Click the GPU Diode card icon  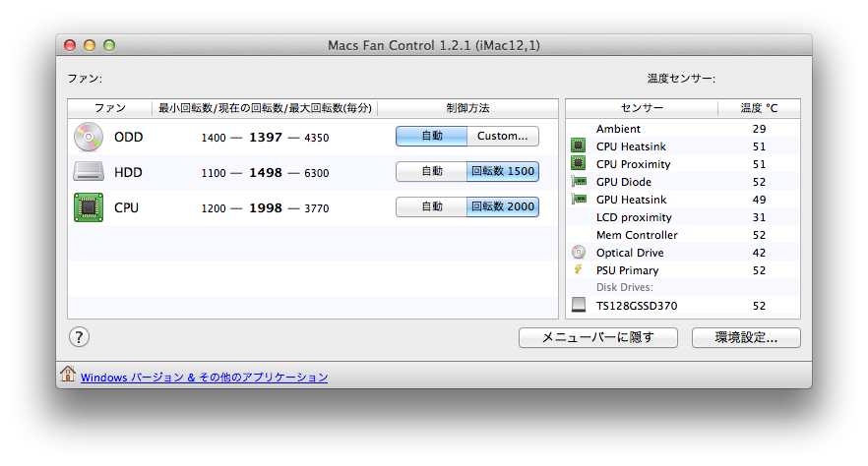coord(579,181)
